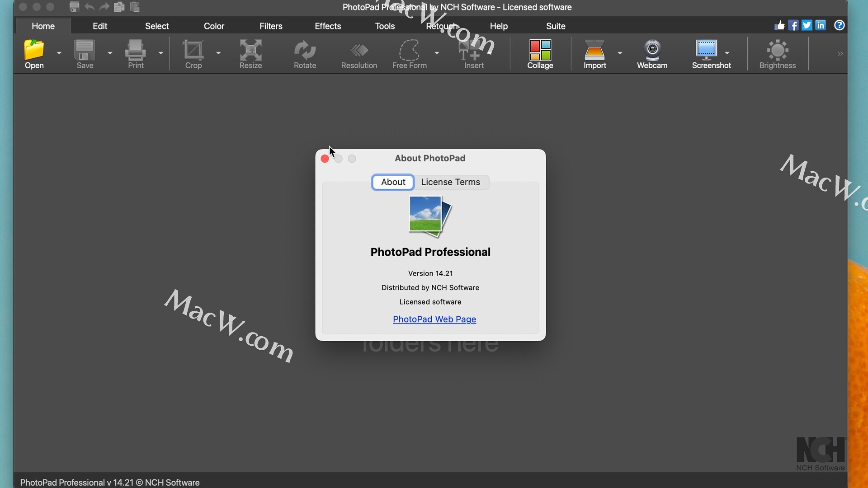Click the Import scanner icon
868x488 pixels.
[594, 51]
